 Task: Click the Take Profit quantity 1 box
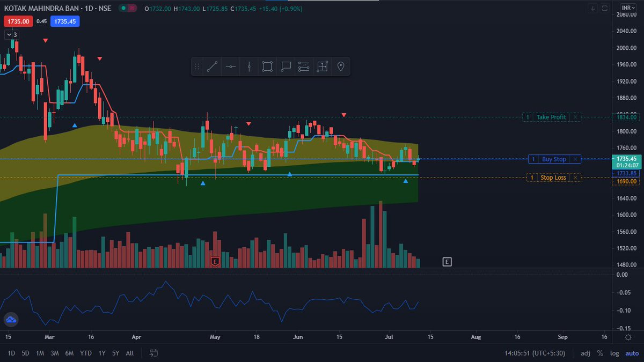tap(528, 117)
